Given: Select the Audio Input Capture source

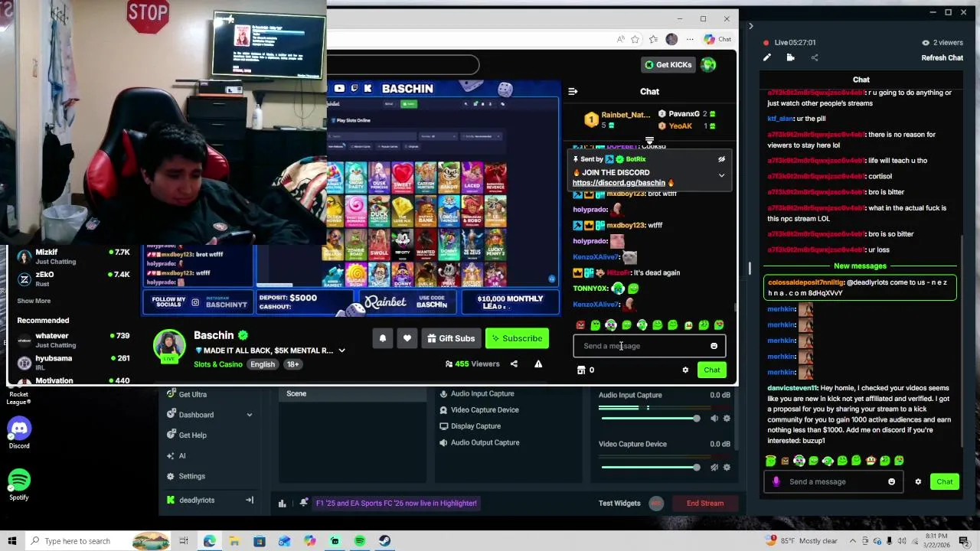Looking at the screenshot, I should tap(482, 394).
